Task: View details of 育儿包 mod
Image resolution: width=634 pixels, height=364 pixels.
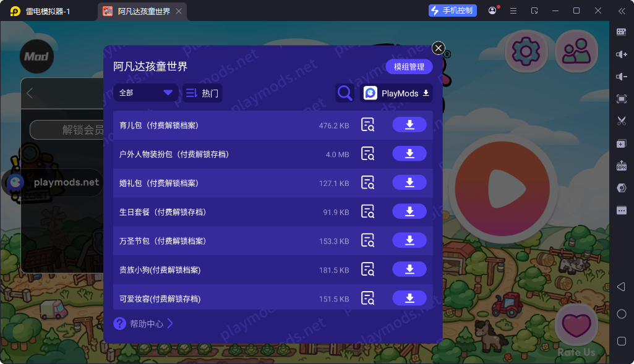Action: coord(367,125)
